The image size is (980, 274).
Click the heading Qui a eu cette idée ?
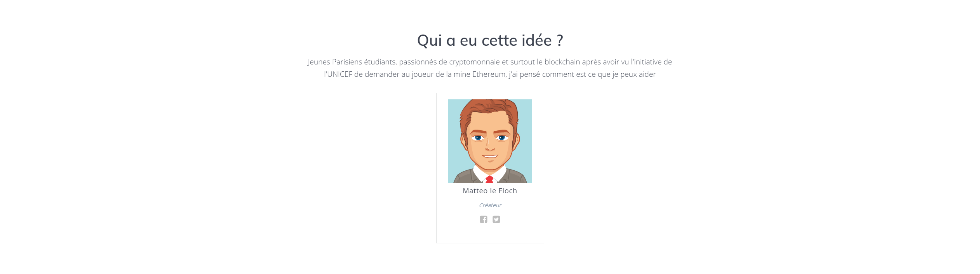coord(490,40)
